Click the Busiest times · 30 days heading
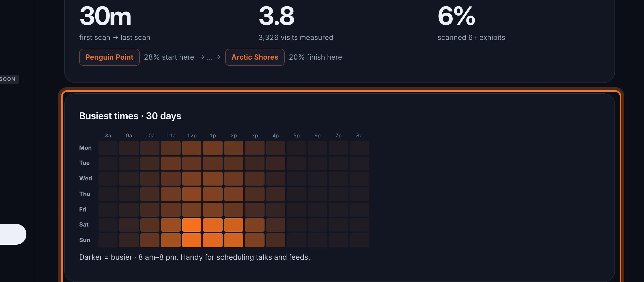The image size is (644, 282). point(130,116)
